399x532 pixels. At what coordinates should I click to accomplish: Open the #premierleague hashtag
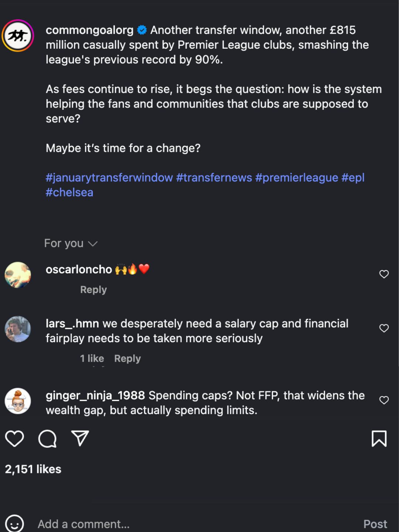pos(296,178)
